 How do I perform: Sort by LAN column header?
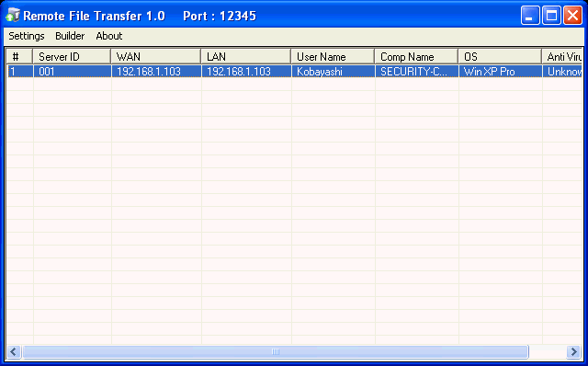pyautogui.click(x=246, y=57)
